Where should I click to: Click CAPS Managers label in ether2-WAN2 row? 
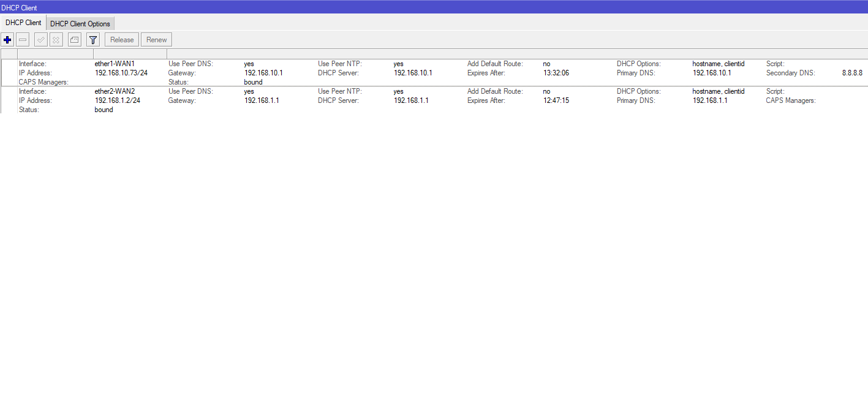791,100
